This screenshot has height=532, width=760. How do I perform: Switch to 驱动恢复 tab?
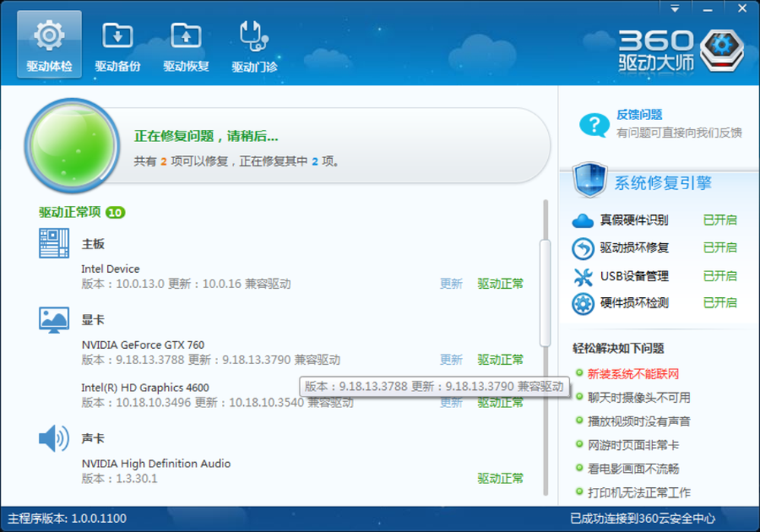point(185,46)
